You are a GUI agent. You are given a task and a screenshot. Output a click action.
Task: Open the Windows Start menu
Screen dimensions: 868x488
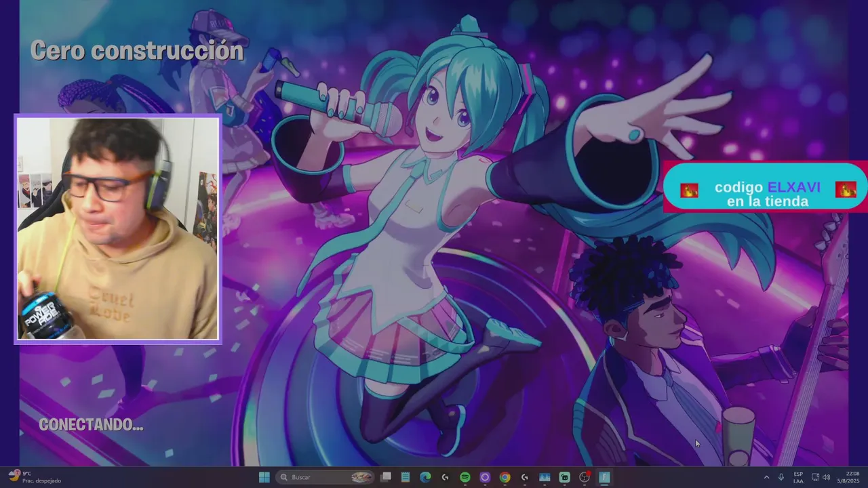click(264, 477)
